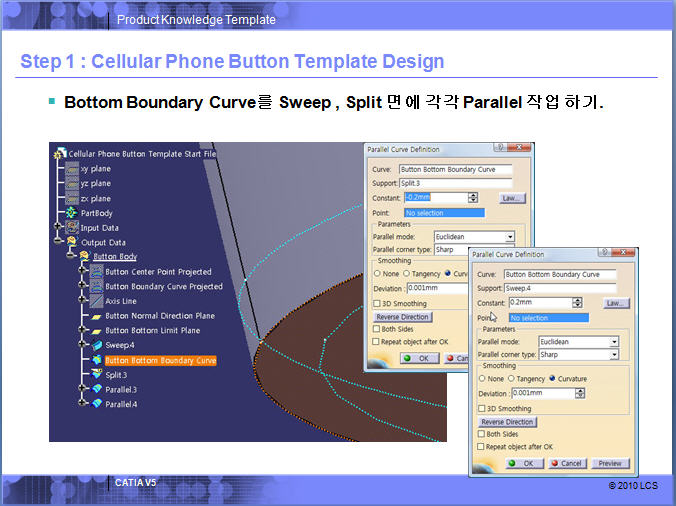
Task: Open Parallel mode dropdown in front dialog
Action: (x=613, y=341)
